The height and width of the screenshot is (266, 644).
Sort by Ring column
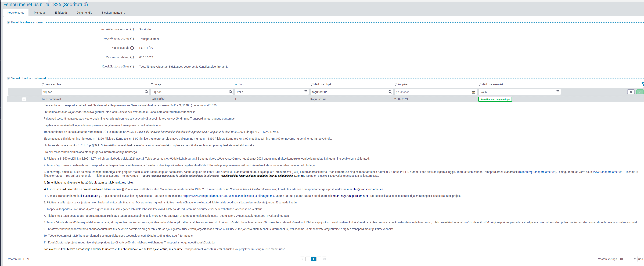coord(239,84)
